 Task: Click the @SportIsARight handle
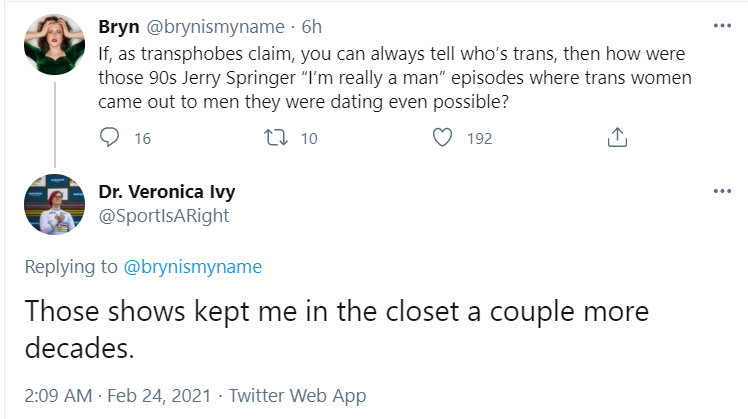pyautogui.click(x=164, y=216)
